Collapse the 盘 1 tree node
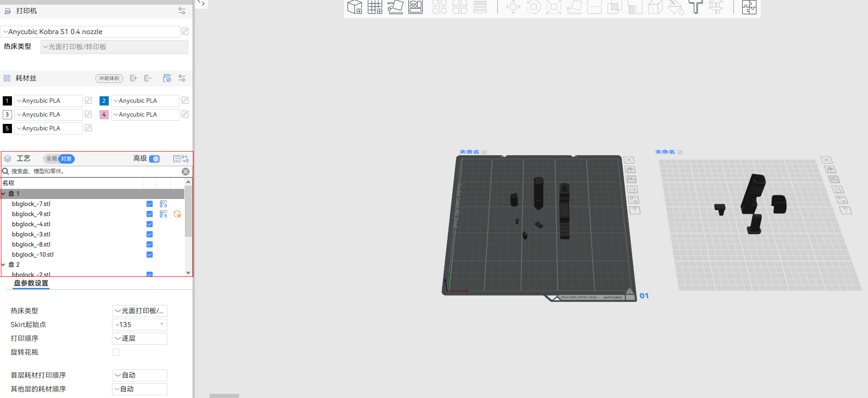This screenshot has width=868, height=398. pyautogui.click(x=4, y=194)
